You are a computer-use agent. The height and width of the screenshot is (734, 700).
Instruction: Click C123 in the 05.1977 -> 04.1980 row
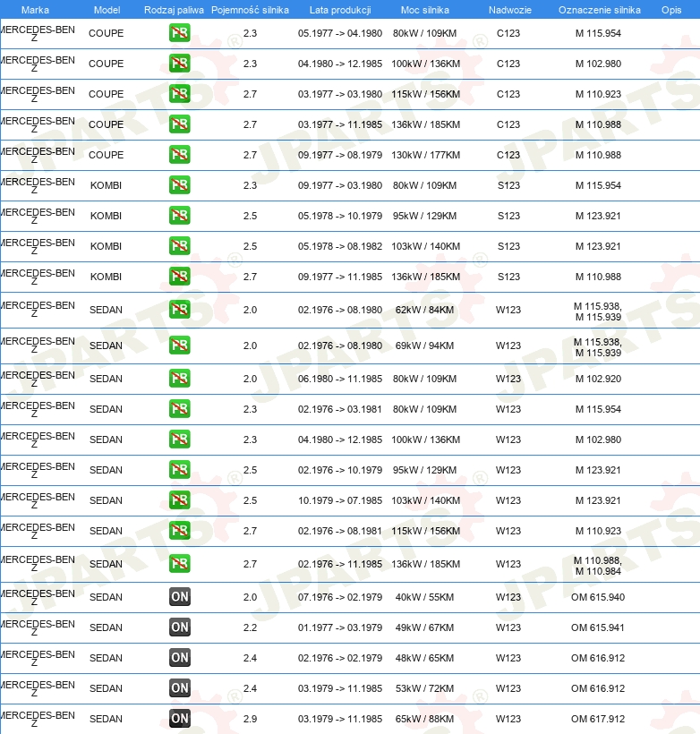(508, 33)
